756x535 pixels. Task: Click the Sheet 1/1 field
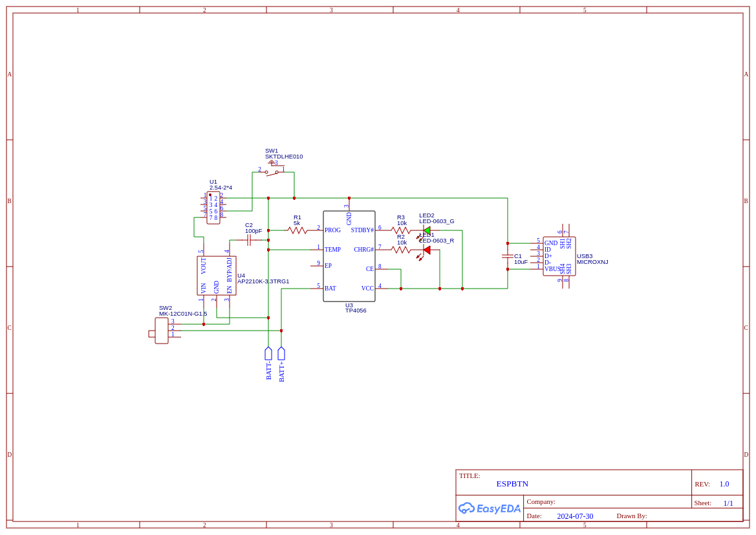point(713,503)
